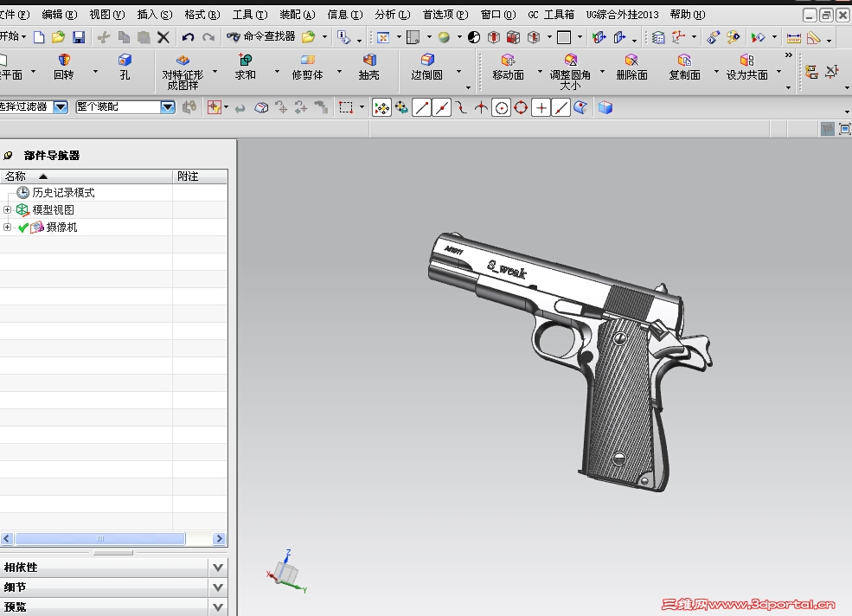Toggle the mid point snap option
This screenshot has height=616, width=852.
click(442, 107)
